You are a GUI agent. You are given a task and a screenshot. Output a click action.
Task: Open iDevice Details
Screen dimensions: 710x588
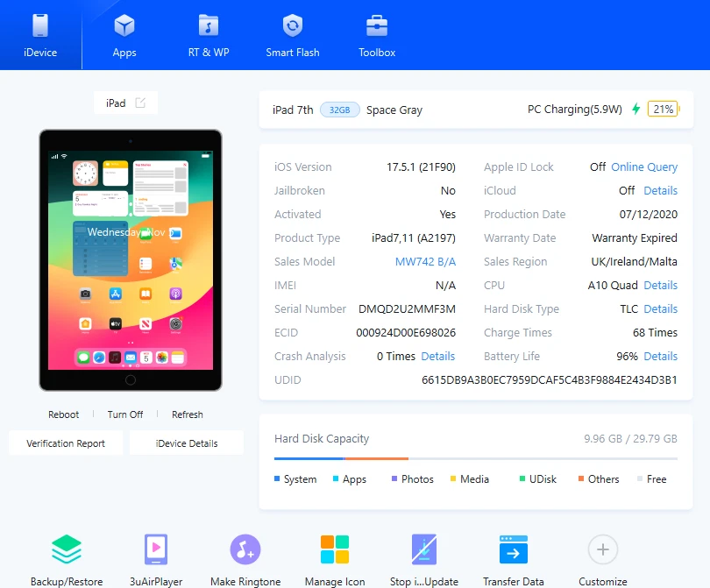187,443
